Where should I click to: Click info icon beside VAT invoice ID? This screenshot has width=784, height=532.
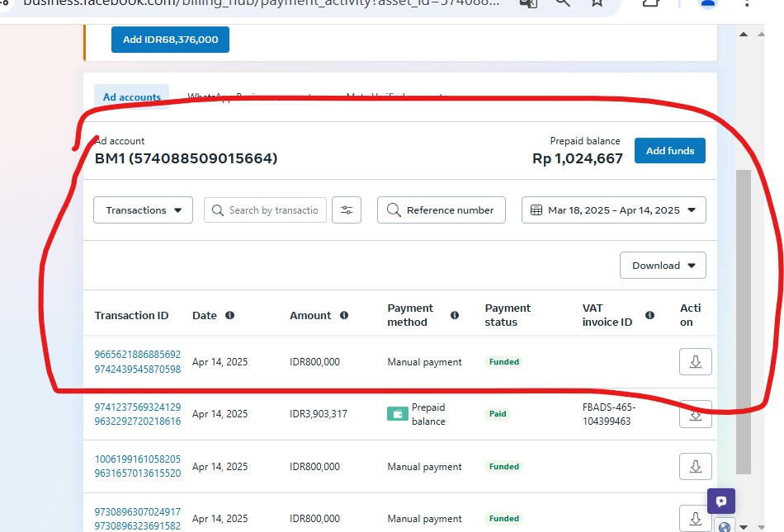pyautogui.click(x=649, y=315)
